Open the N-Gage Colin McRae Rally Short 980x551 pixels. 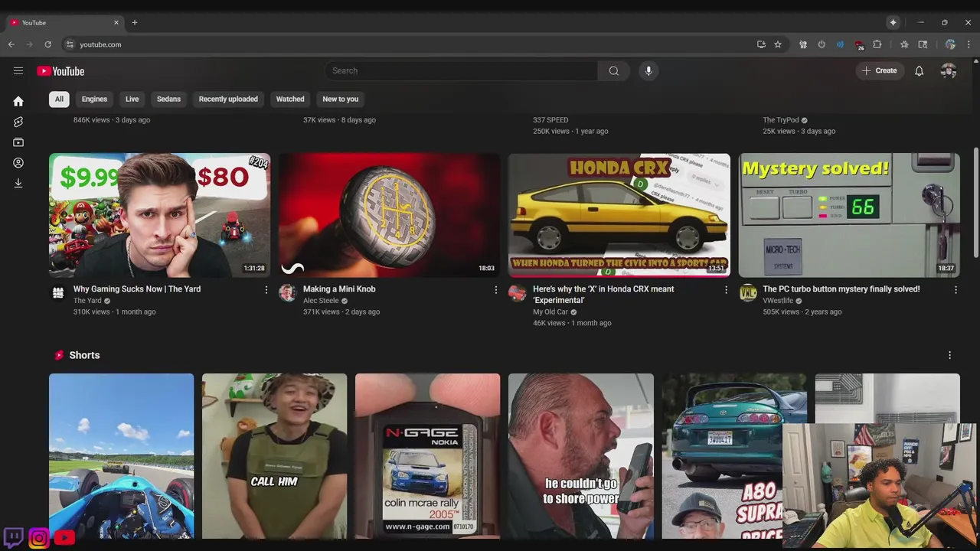(428, 456)
